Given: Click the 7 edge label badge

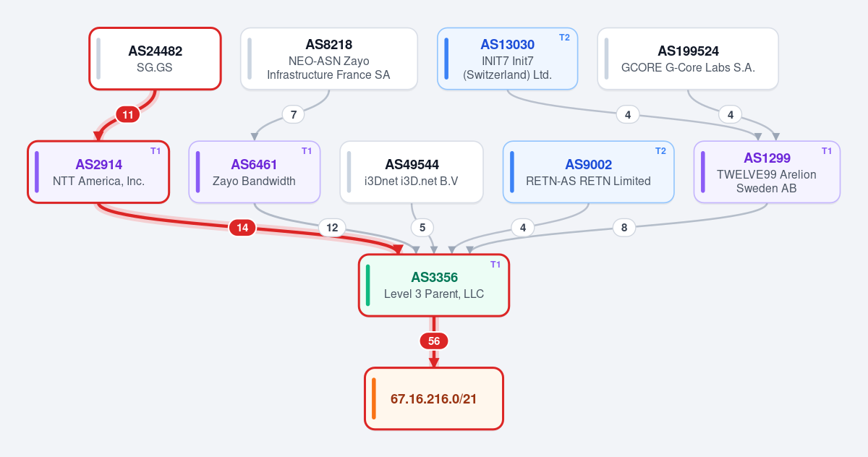Looking at the screenshot, I should (293, 114).
